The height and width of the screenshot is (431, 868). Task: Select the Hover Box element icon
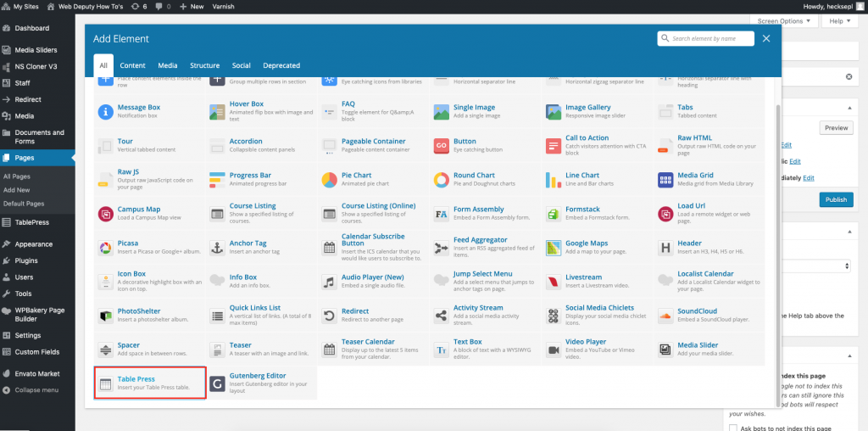click(x=218, y=111)
